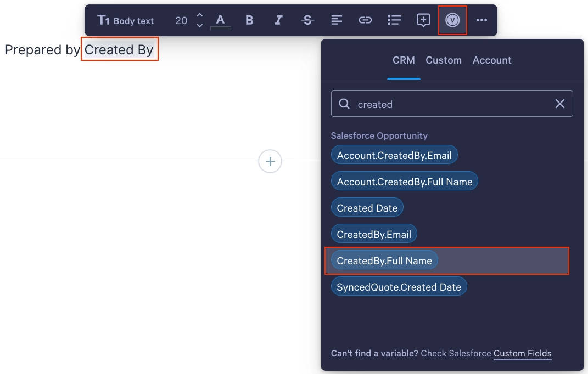588x374 pixels.
Task: Switch to the Custom tab
Action: point(443,60)
